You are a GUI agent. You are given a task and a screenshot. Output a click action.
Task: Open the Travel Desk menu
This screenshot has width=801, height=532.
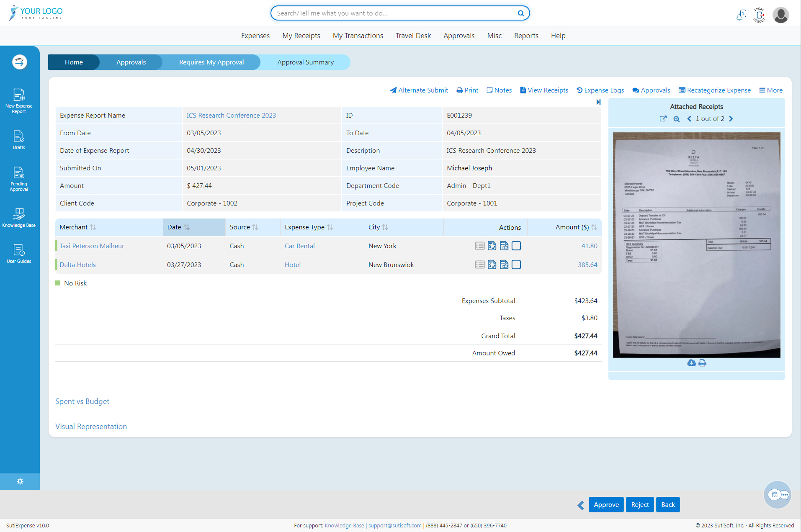click(413, 36)
